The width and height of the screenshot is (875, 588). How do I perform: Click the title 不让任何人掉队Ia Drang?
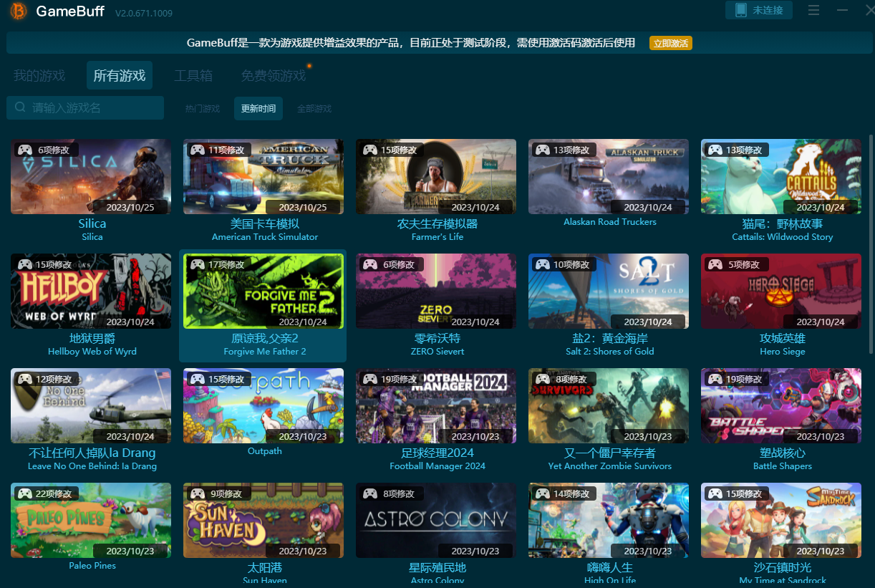coord(92,453)
